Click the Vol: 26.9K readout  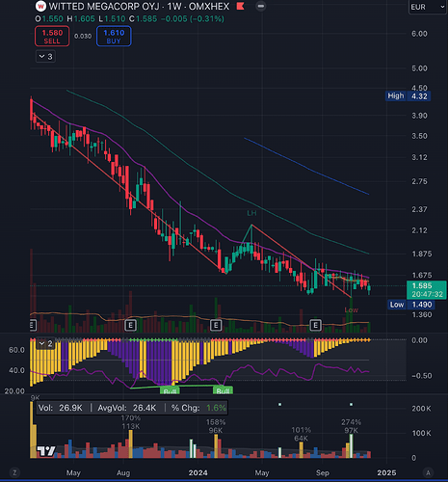pyautogui.click(x=61, y=408)
